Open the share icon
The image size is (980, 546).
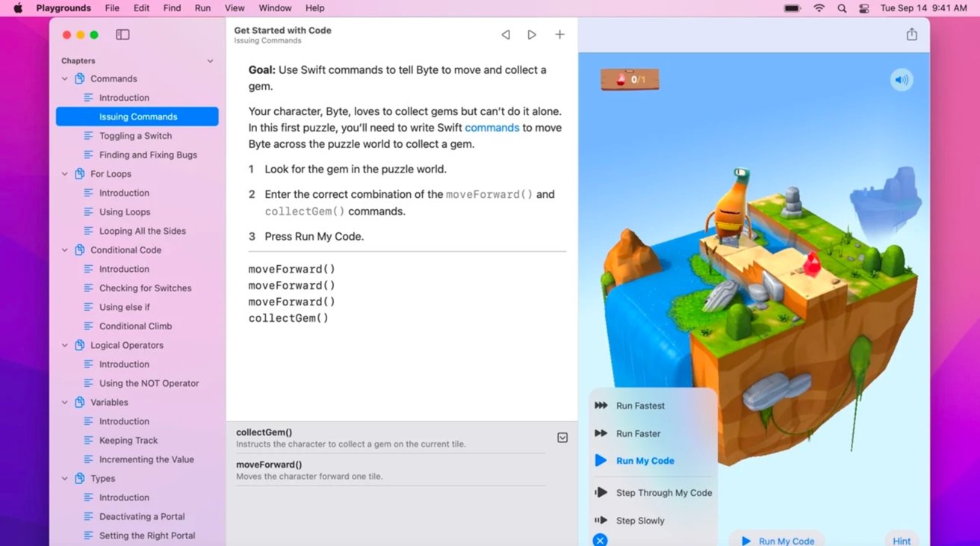click(x=911, y=34)
